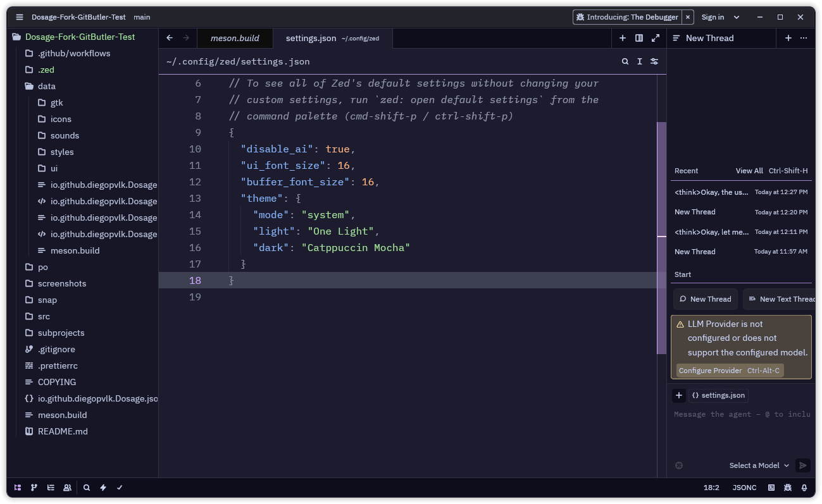The image size is (822, 504).
Task: Open the application hamburger menu
Action: click(x=20, y=17)
